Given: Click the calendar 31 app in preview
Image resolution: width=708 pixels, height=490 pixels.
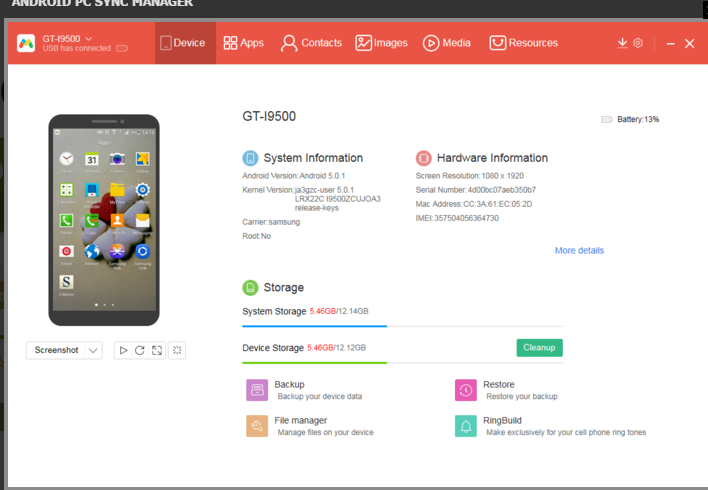Looking at the screenshot, I should pos(92,159).
